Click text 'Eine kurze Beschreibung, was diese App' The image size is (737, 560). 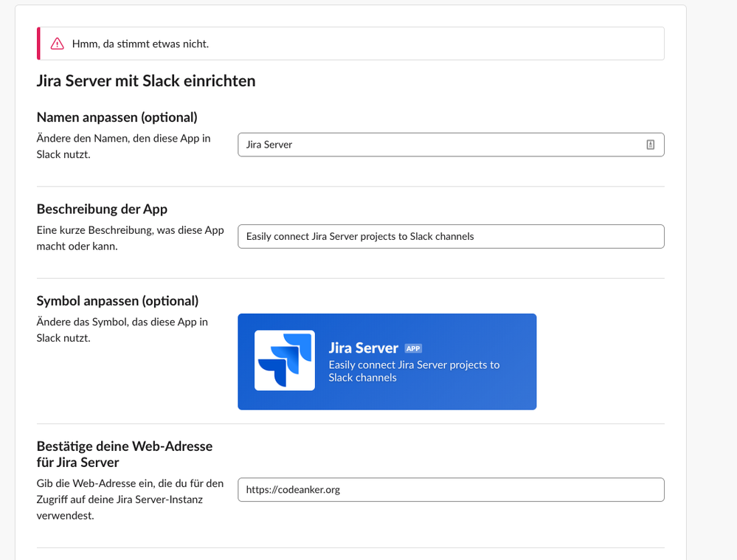(130, 230)
